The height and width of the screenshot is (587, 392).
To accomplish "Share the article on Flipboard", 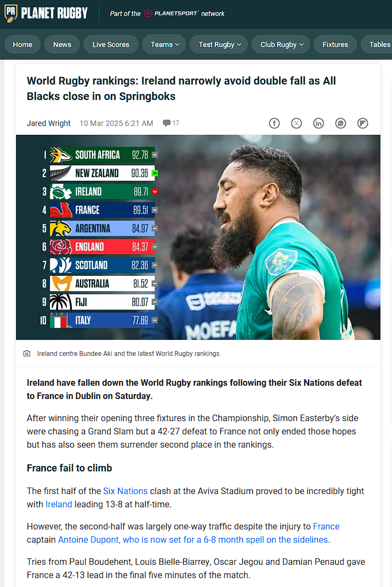I will coord(363,123).
